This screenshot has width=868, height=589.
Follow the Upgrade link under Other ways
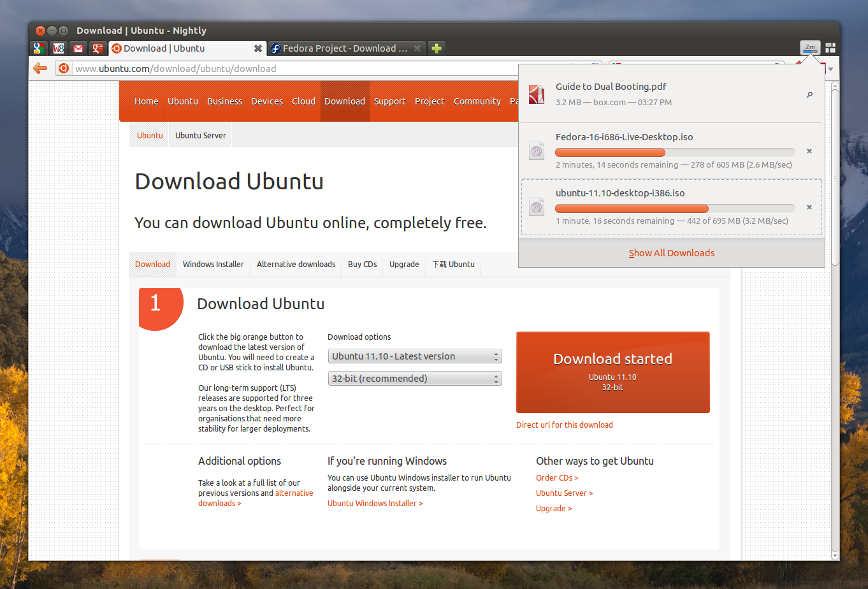(554, 509)
